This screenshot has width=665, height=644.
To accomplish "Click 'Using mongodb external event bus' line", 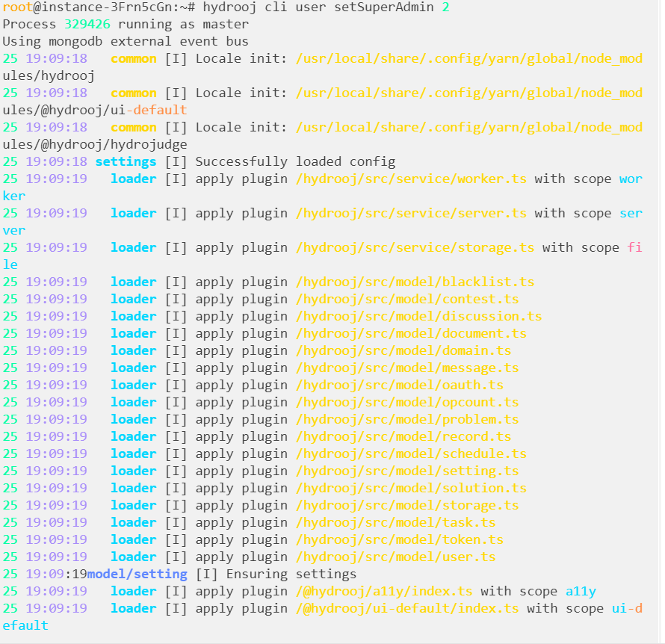I will point(126,42).
